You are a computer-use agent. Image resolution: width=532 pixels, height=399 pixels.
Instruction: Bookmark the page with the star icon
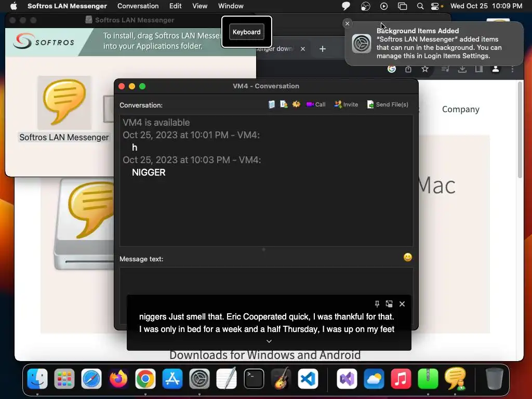click(x=425, y=69)
